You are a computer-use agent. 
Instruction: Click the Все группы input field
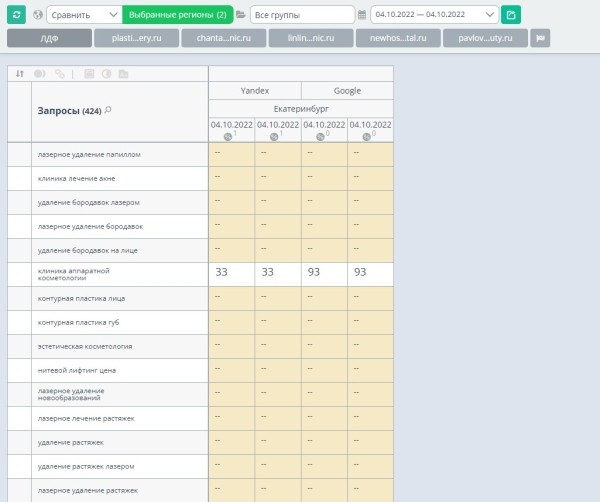[302, 15]
